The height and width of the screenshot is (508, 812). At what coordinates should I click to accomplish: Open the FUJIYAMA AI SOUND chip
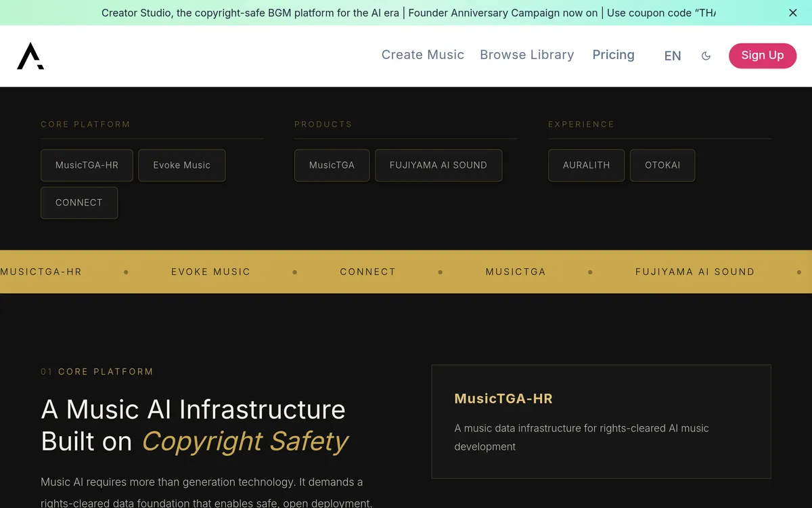pyautogui.click(x=438, y=165)
